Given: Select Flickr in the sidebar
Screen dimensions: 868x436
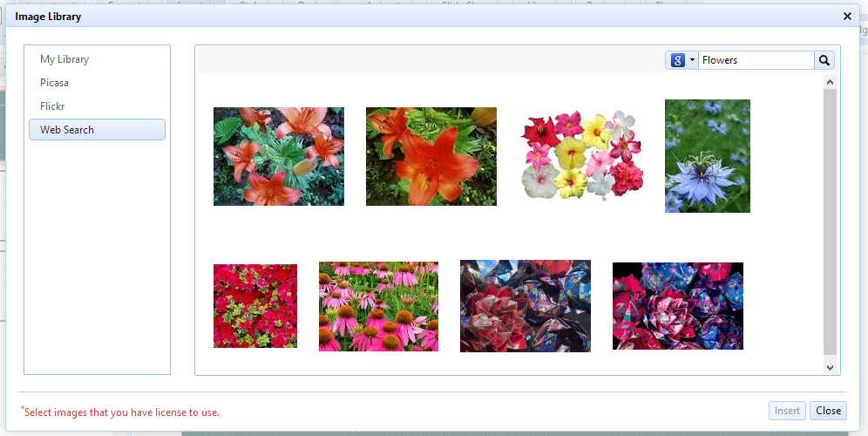Looking at the screenshot, I should tap(52, 106).
